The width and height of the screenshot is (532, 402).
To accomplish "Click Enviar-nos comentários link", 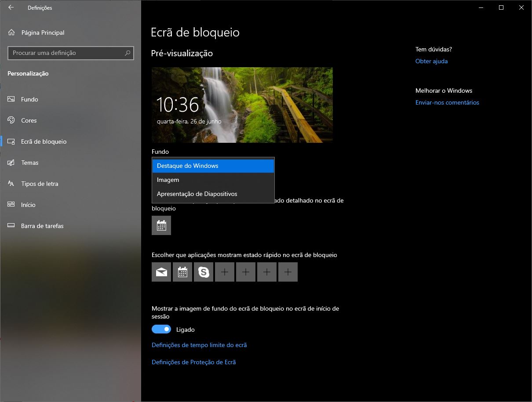I will pyautogui.click(x=447, y=102).
